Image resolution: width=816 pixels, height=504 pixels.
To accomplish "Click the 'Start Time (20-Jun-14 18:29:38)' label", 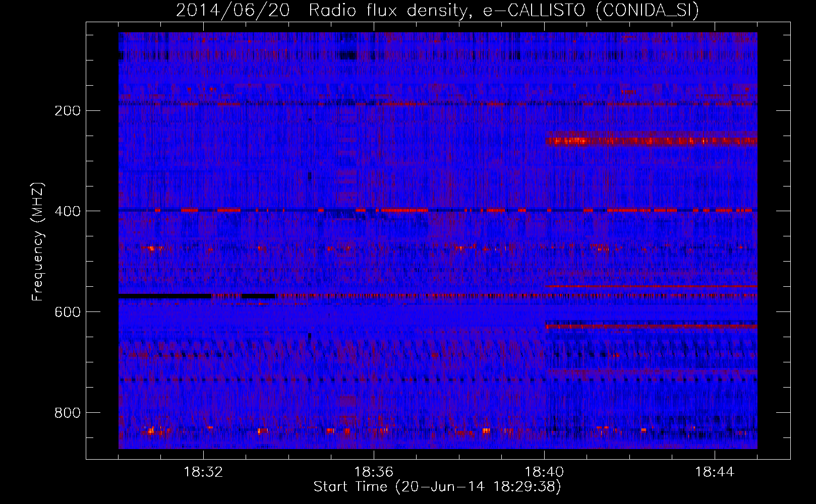I will pyautogui.click(x=437, y=487).
